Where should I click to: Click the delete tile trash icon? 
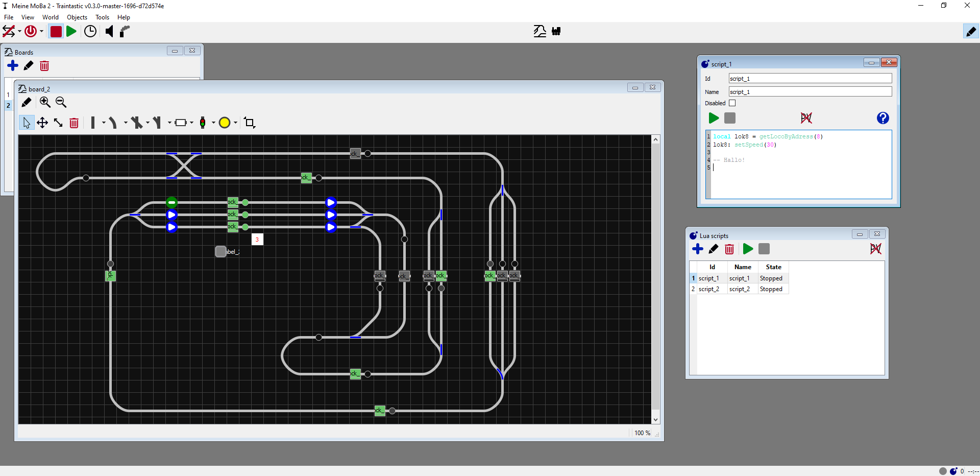[x=74, y=123]
